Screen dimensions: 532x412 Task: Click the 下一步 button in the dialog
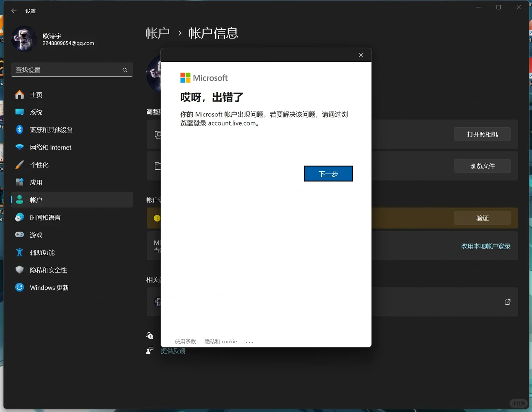pyautogui.click(x=328, y=174)
